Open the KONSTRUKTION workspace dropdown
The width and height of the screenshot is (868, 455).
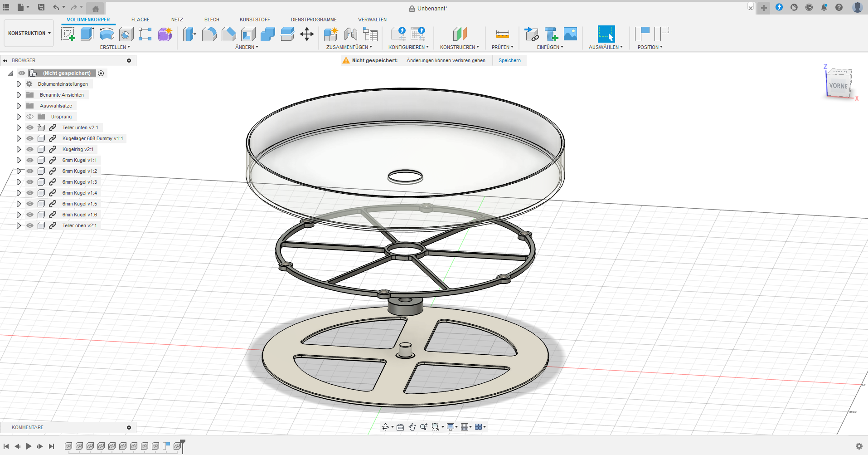[29, 33]
